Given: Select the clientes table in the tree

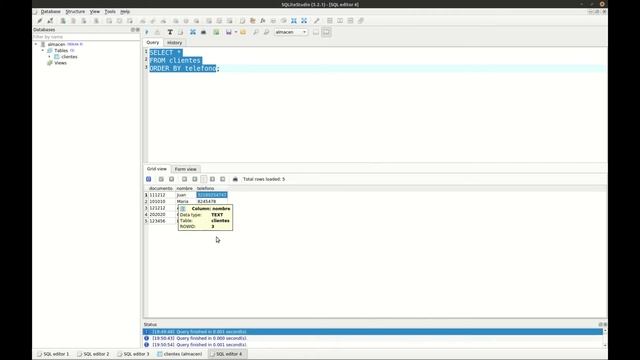Looking at the screenshot, I should (x=69, y=57).
